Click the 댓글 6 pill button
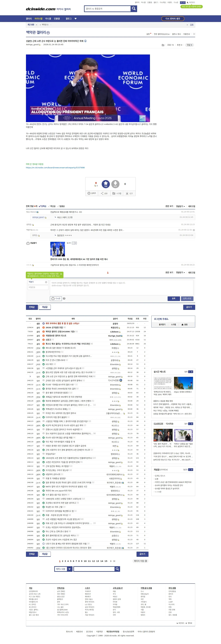221x644 pixels. coord(189,45)
